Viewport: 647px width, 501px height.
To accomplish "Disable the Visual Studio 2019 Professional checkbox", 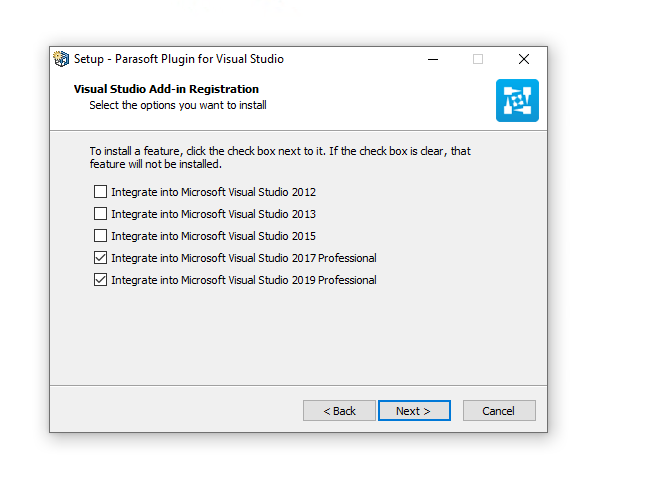I will click(x=100, y=280).
